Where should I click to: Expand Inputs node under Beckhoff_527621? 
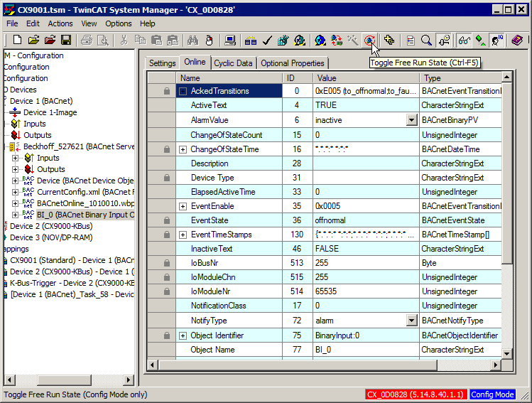tap(15, 158)
